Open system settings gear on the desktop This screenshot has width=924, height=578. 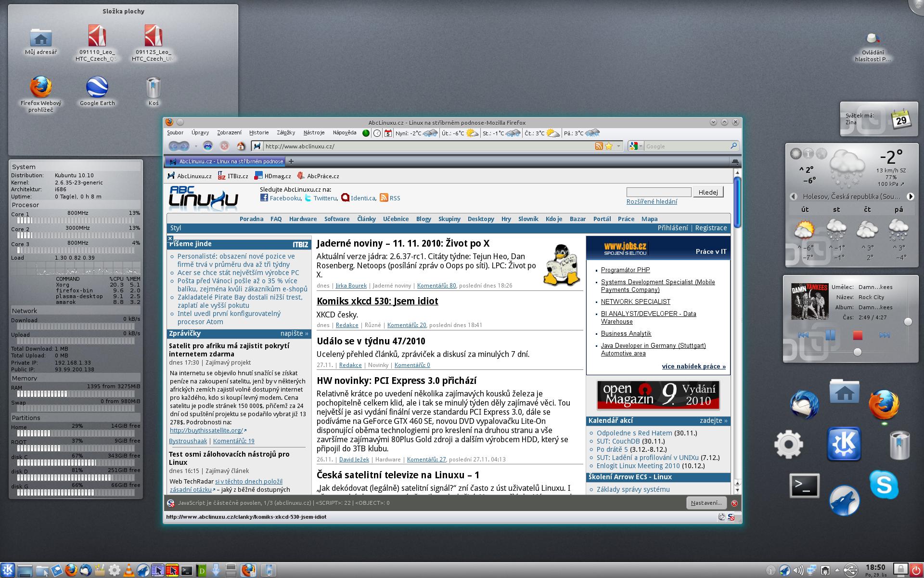(x=788, y=444)
